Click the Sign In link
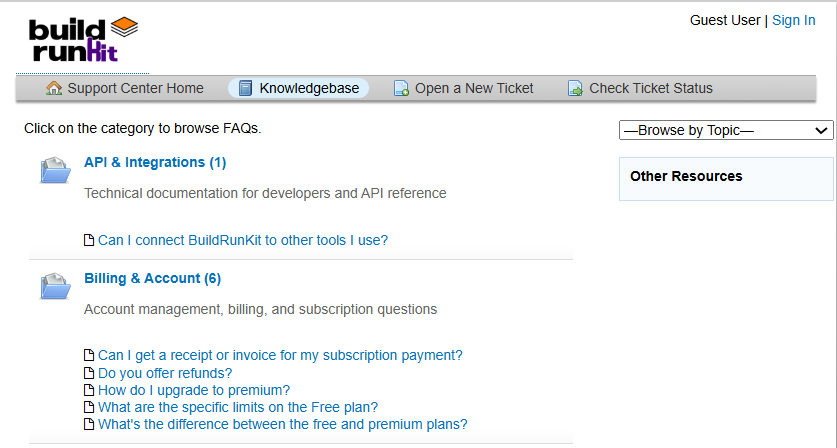837x448 pixels. click(794, 20)
